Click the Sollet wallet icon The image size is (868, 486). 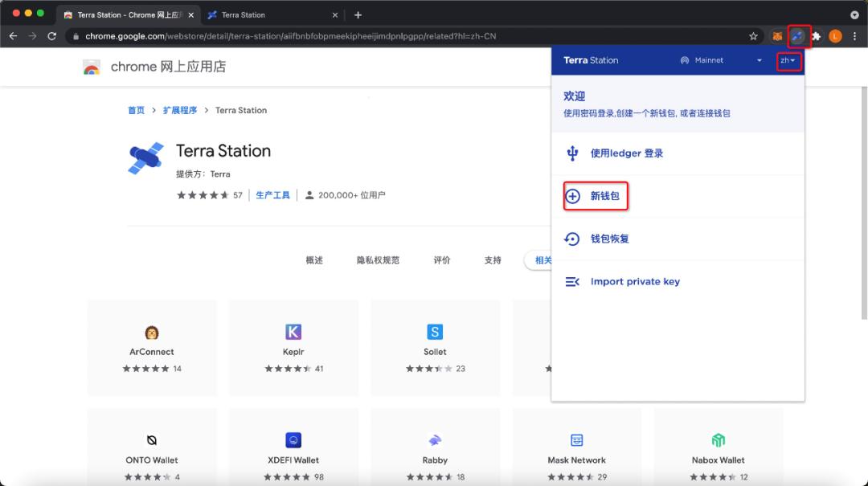pyautogui.click(x=434, y=332)
